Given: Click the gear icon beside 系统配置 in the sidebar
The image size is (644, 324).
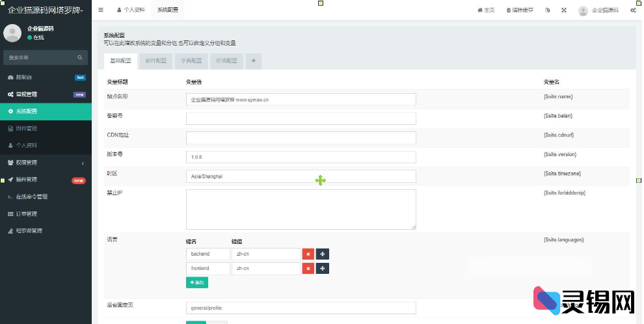Looking at the screenshot, I should 10,111.
